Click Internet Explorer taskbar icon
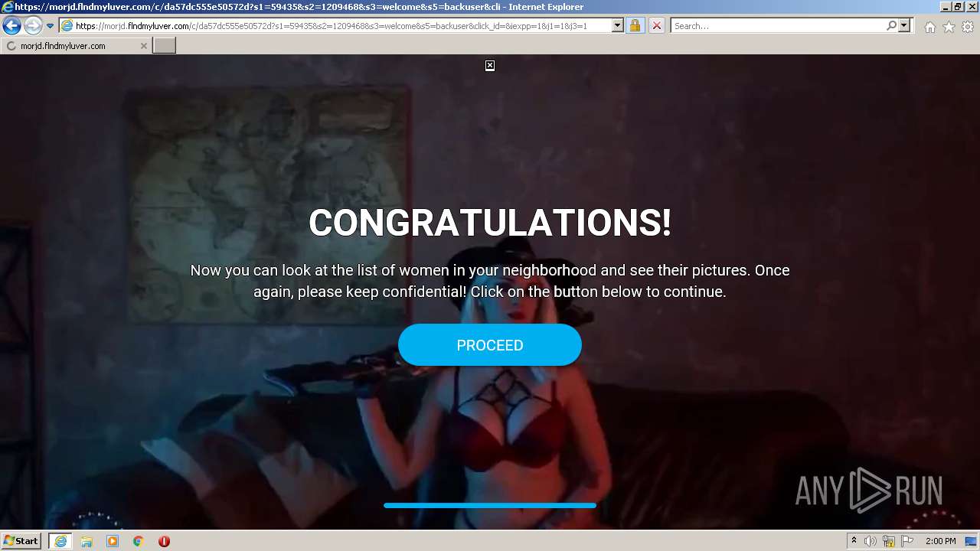 point(60,541)
